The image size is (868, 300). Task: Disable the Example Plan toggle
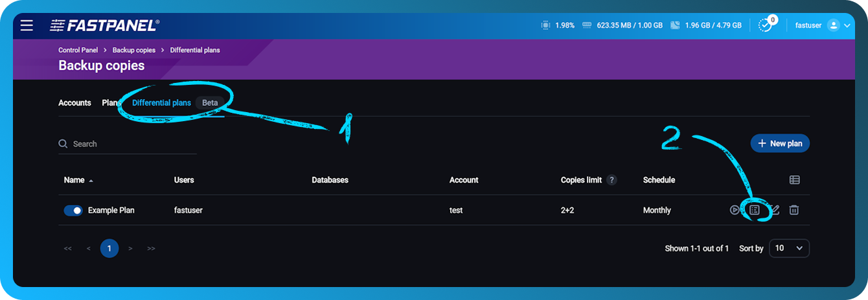[73, 211]
